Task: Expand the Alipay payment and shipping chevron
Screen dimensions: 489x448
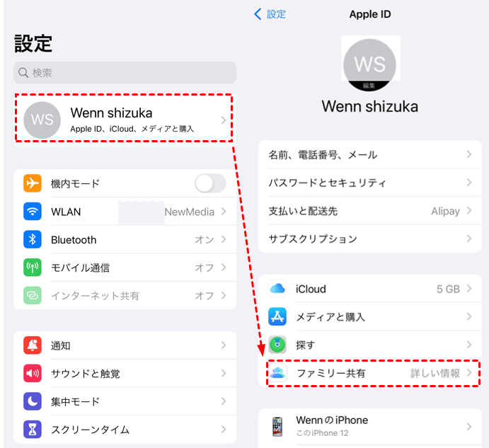Action: point(469,211)
